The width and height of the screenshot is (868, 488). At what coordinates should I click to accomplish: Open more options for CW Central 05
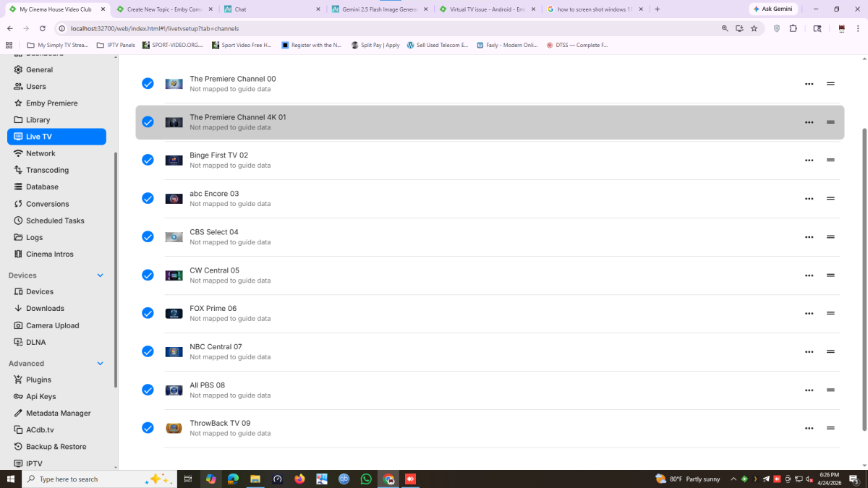809,275
